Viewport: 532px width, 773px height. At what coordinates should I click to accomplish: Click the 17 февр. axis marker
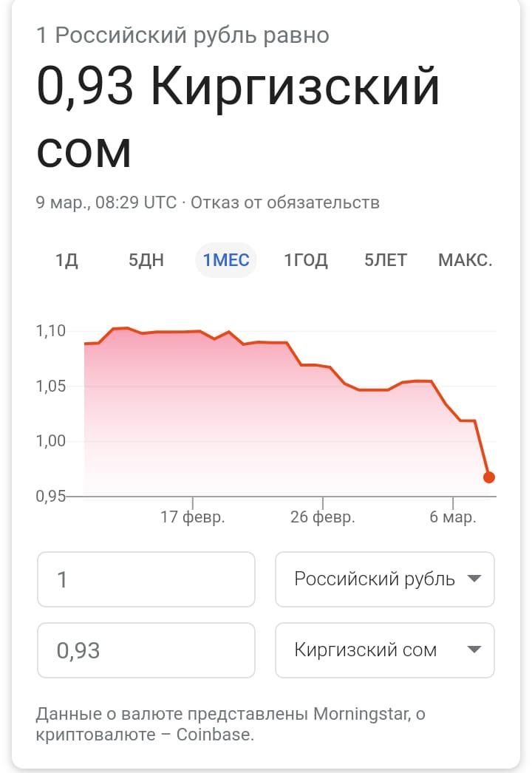[x=192, y=517]
